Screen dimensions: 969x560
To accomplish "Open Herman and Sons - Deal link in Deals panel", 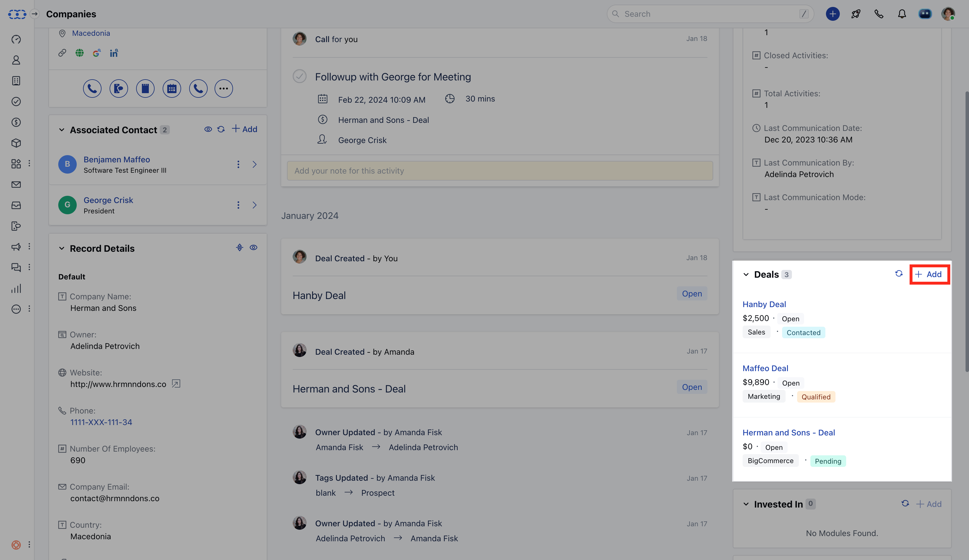I will click(x=789, y=433).
